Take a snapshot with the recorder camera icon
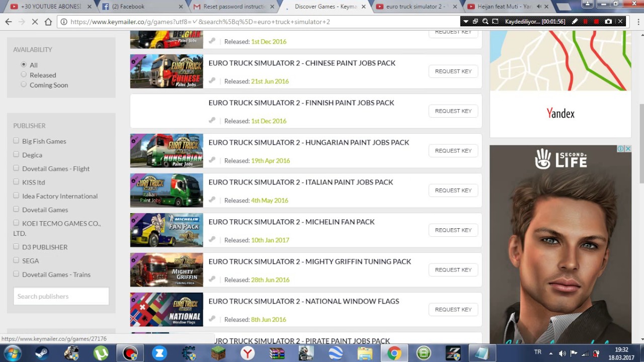This screenshot has height=362, width=644. [608, 22]
